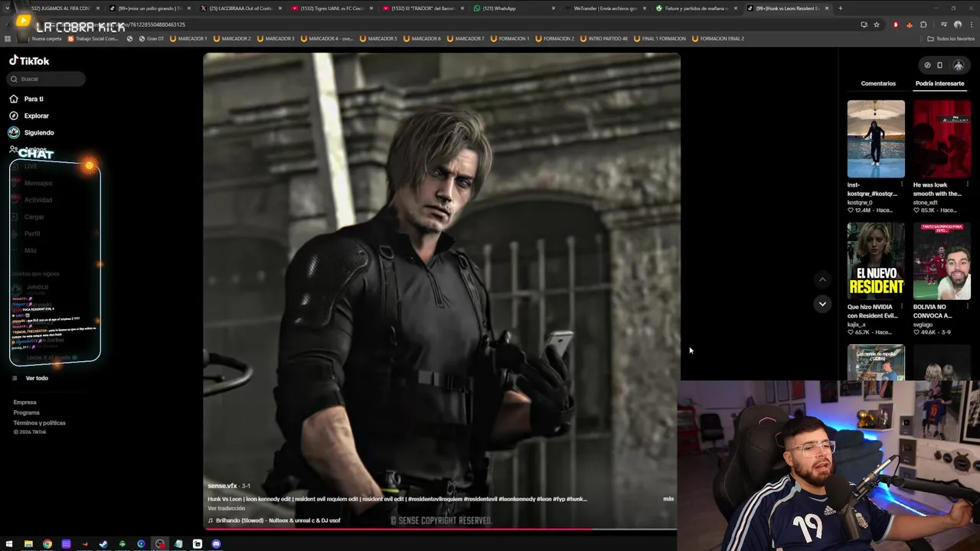The width and height of the screenshot is (980, 551).
Task: Click the coin icon in the top-right pill
Action: (x=927, y=65)
